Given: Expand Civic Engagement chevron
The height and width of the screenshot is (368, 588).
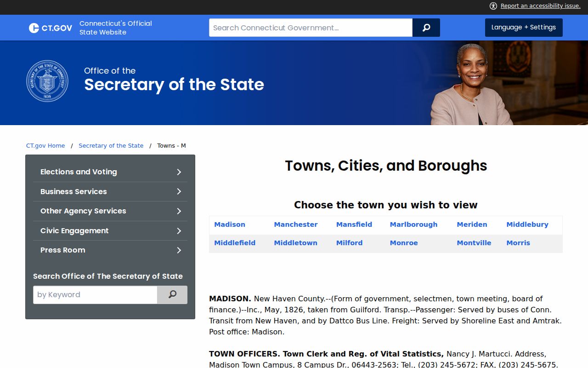Looking at the screenshot, I should pyautogui.click(x=179, y=231).
